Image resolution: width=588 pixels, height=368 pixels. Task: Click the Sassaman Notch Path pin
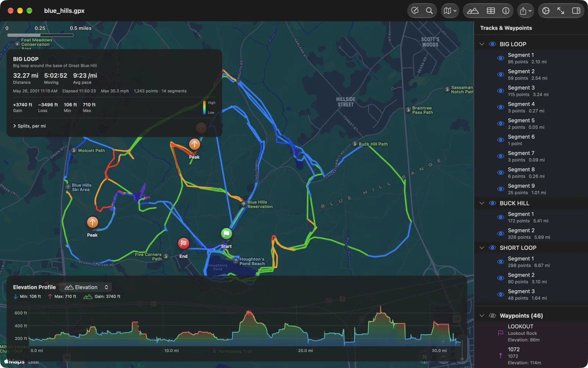tap(447, 89)
